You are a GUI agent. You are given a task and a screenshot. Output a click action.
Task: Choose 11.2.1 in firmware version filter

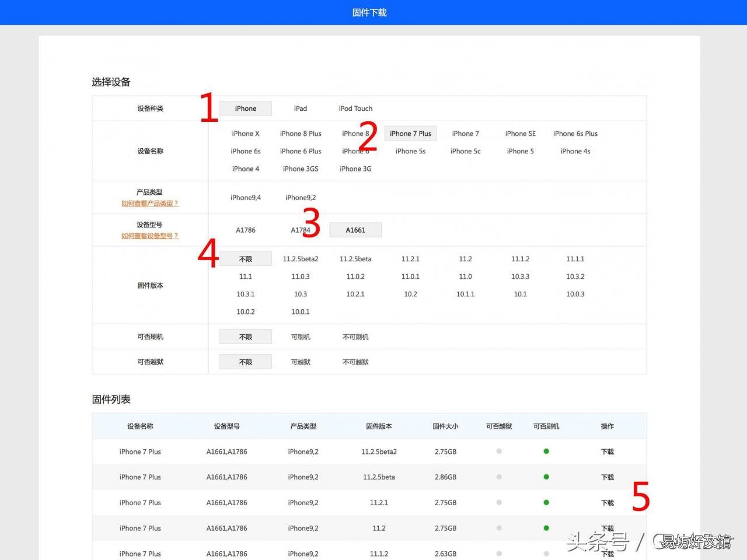(410, 259)
